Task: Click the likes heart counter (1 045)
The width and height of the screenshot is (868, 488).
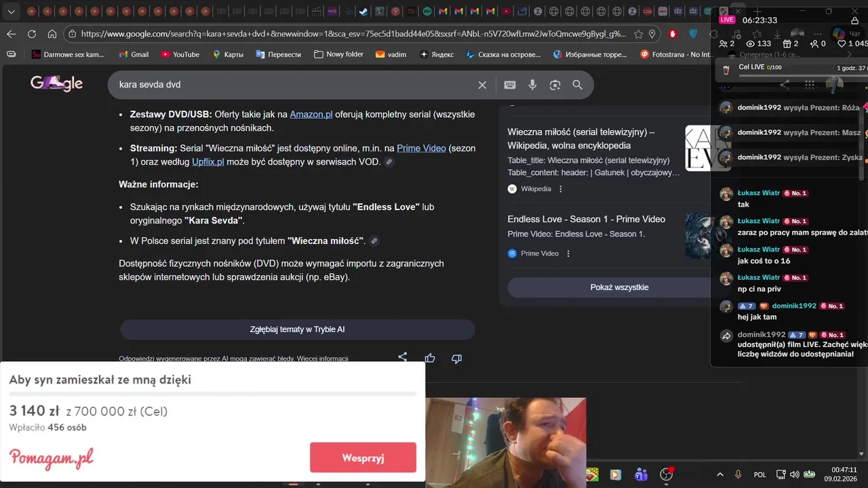Action: point(852,43)
